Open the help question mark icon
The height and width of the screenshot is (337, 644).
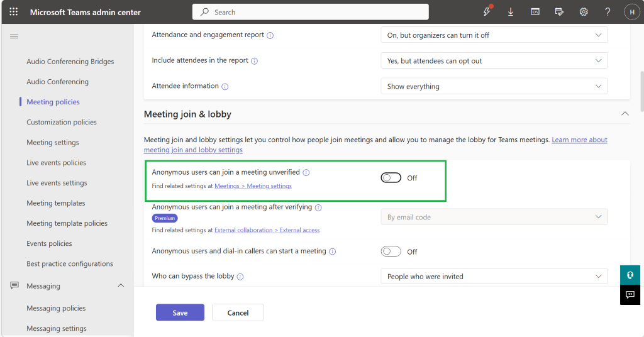coord(608,12)
